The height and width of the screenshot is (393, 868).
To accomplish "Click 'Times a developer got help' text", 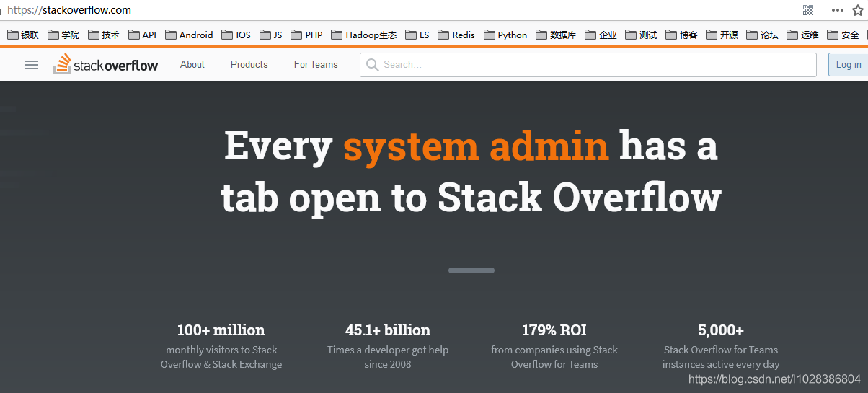I will tap(388, 350).
